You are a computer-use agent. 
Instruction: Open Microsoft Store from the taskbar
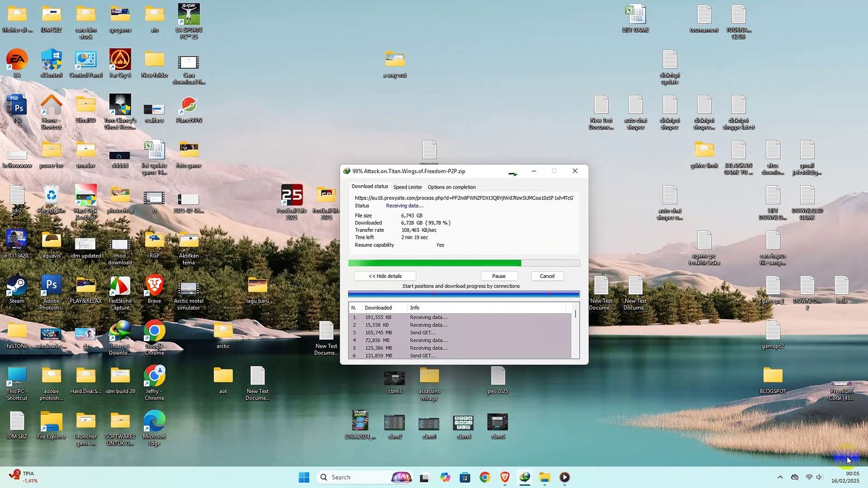click(x=465, y=477)
